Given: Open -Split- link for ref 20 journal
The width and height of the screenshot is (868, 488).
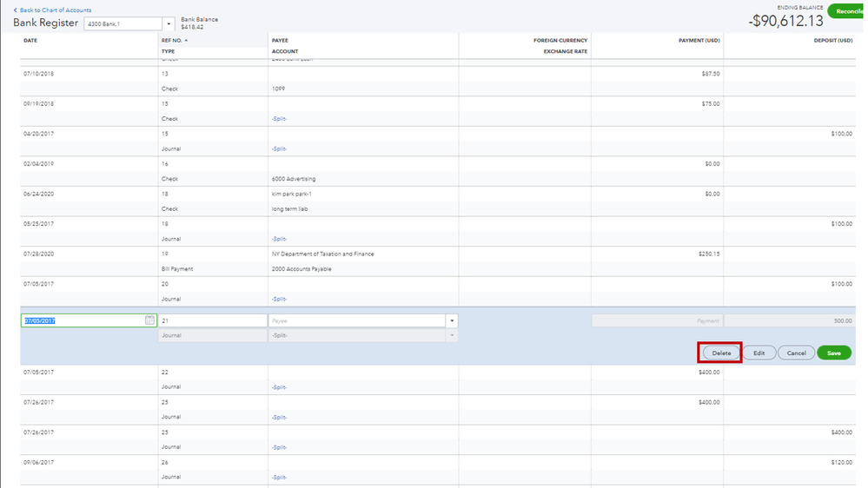Looking at the screenshot, I should pyautogui.click(x=279, y=300).
